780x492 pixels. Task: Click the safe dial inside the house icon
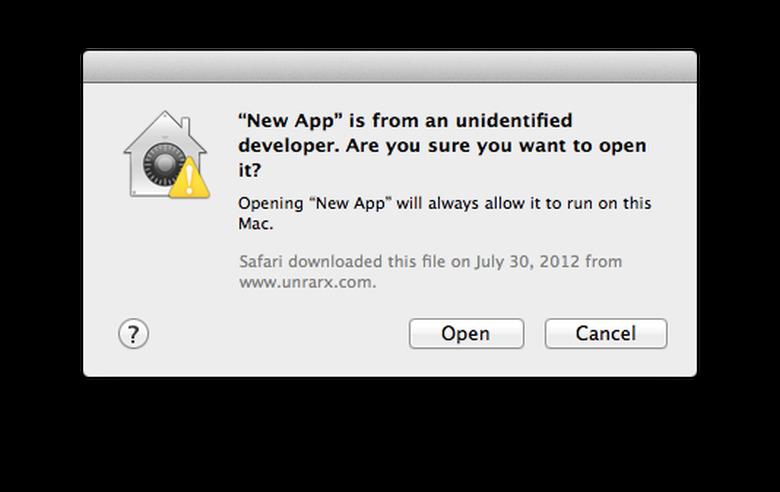(164, 164)
